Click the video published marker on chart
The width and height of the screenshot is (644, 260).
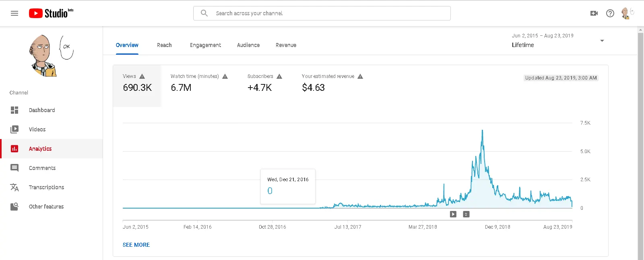[x=453, y=214]
